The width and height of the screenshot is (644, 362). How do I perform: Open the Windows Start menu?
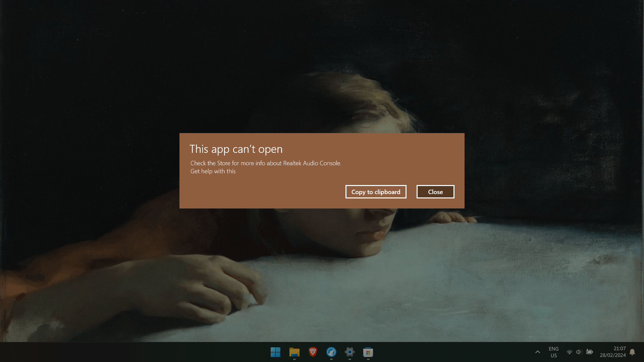(x=275, y=352)
